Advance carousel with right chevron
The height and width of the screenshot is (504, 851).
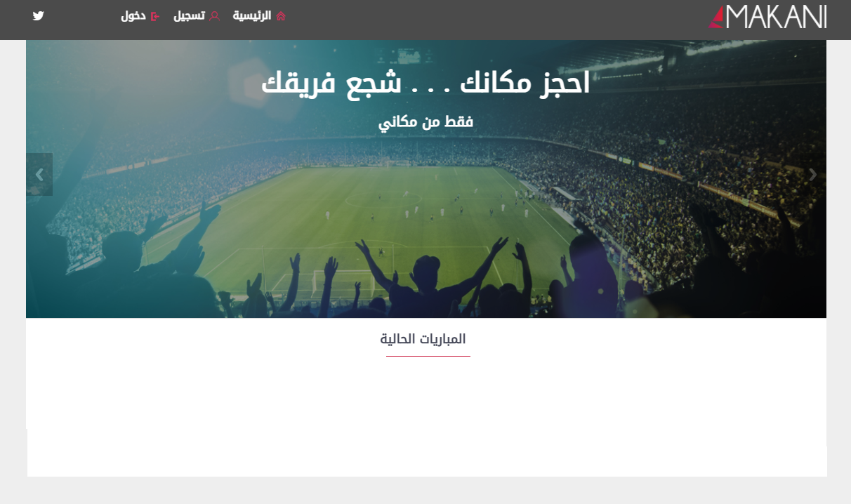pos(813,174)
